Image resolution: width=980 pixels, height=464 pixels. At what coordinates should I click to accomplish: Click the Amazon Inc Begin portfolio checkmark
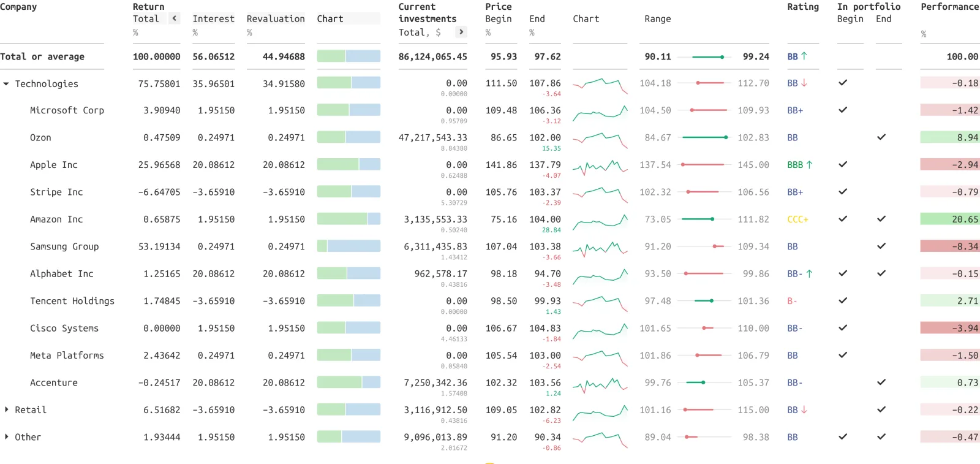pyautogui.click(x=843, y=219)
